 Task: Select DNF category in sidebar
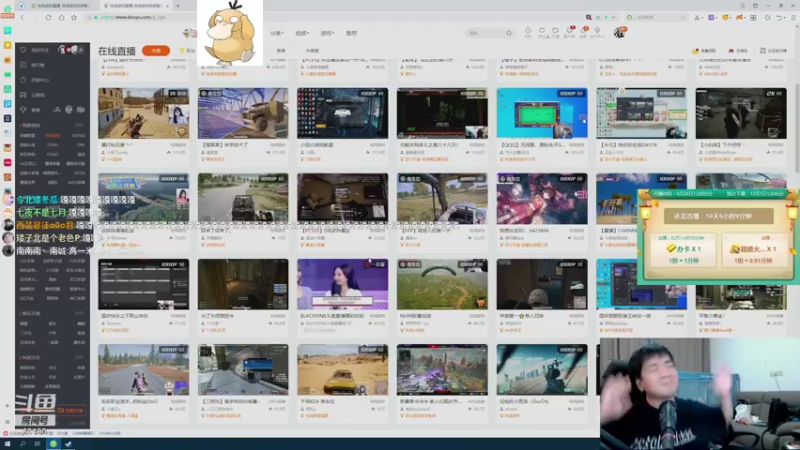(81, 145)
